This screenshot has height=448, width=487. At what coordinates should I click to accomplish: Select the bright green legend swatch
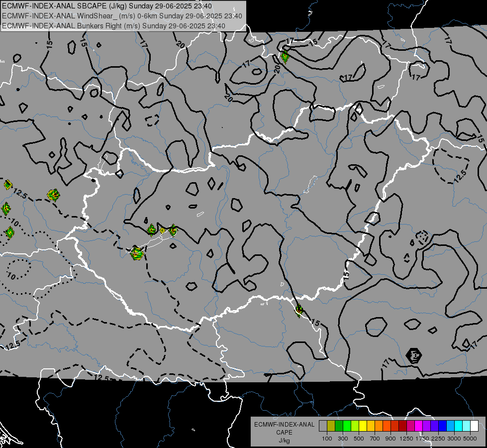coord(347,426)
